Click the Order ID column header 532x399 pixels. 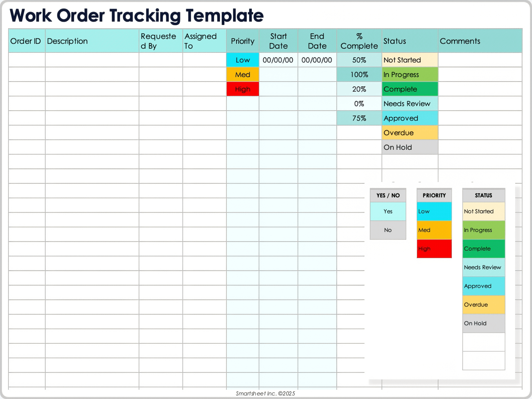[27, 41]
